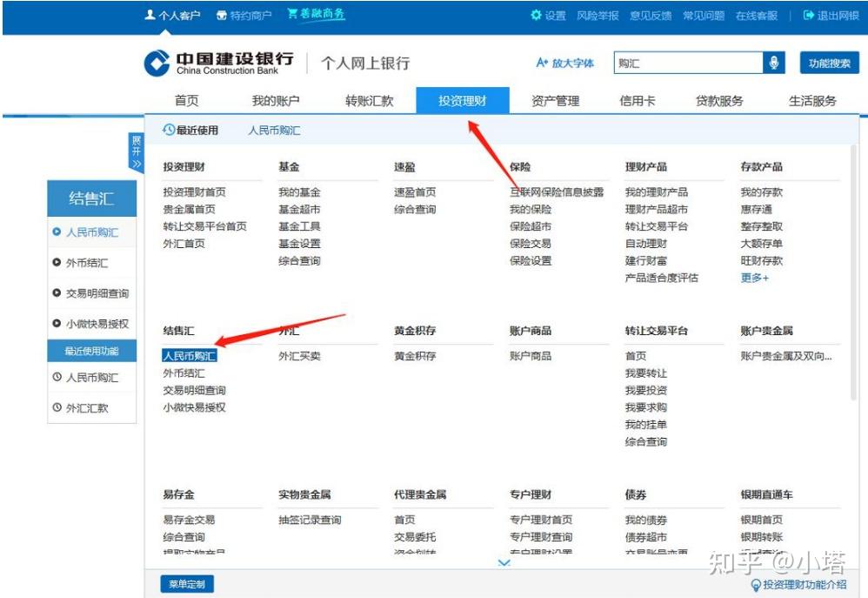Viewport: 868px width, 598px height.
Task: Open the 首页 main tab
Action: (186, 100)
